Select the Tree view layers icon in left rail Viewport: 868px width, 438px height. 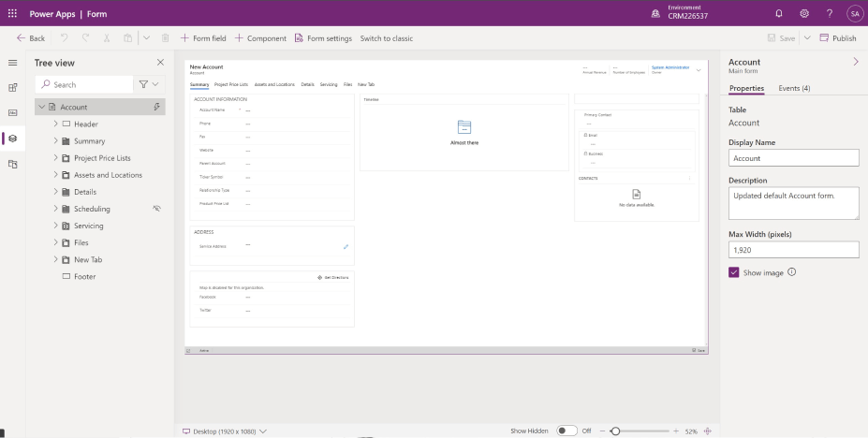(13, 139)
